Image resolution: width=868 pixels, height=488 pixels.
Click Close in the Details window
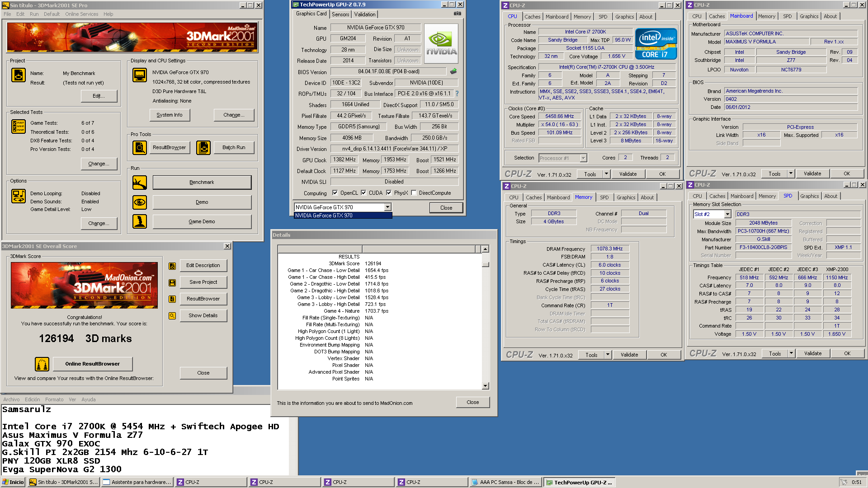[x=472, y=402]
